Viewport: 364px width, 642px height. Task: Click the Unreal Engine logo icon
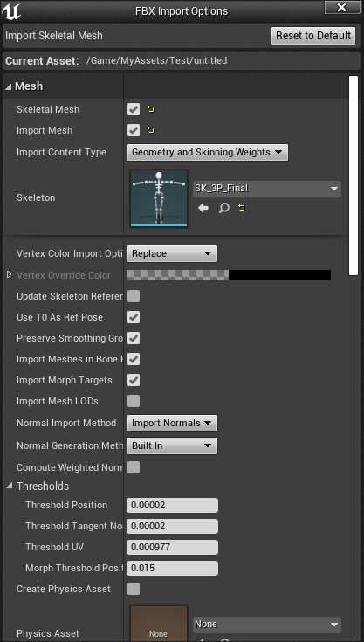click(x=11, y=11)
